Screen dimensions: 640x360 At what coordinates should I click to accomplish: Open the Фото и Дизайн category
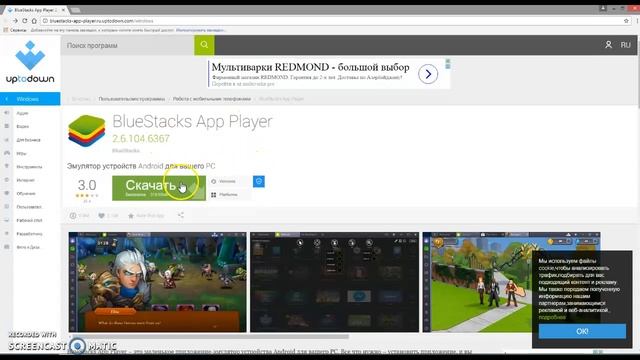(28, 247)
